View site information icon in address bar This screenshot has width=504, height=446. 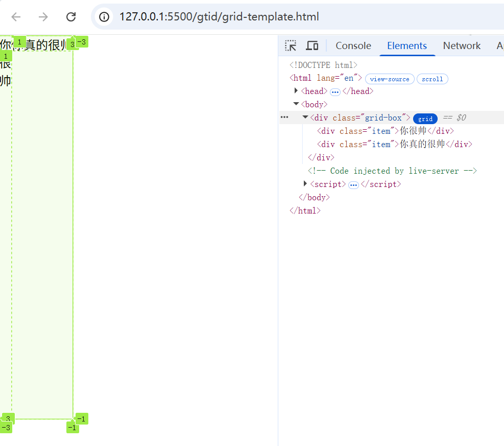click(x=104, y=17)
